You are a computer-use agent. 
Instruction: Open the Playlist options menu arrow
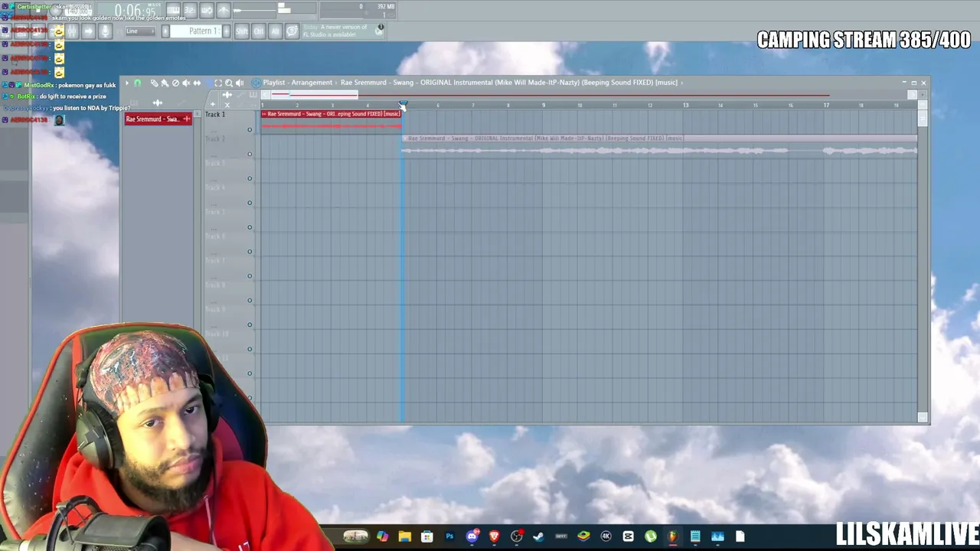click(x=127, y=83)
